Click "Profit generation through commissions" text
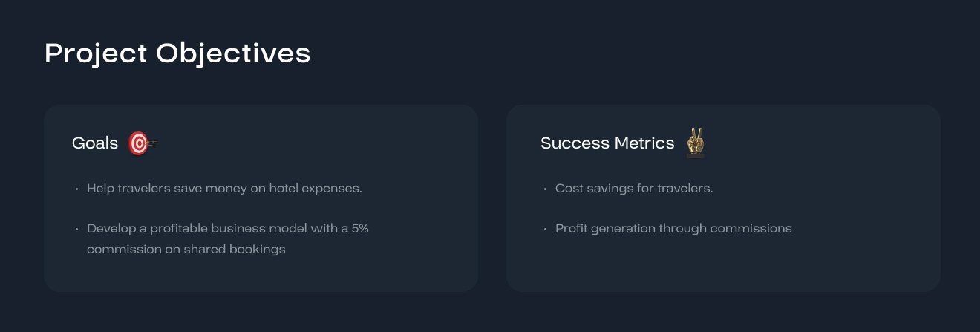 tap(673, 229)
